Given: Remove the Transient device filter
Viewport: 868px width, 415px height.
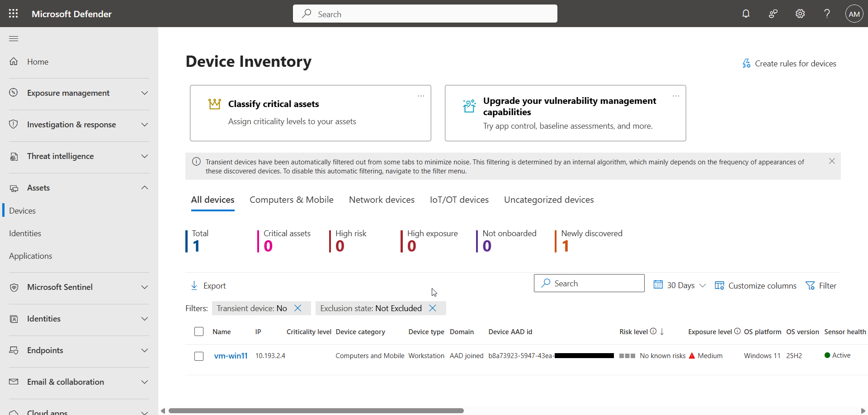Looking at the screenshot, I should [x=297, y=308].
